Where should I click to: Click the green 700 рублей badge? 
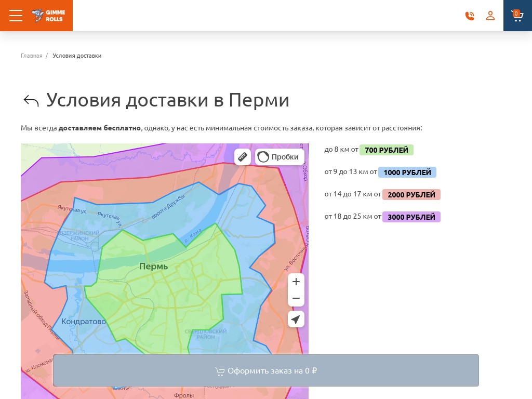pyautogui.click(x=386, y=150)
